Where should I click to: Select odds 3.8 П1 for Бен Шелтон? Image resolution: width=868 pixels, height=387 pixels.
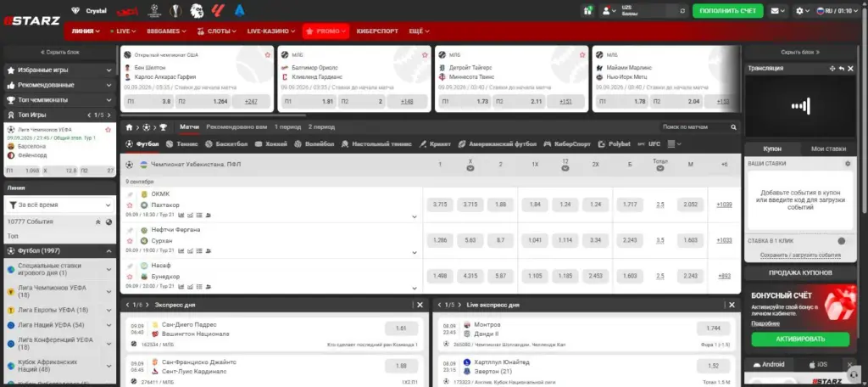(x=149, y=102)
